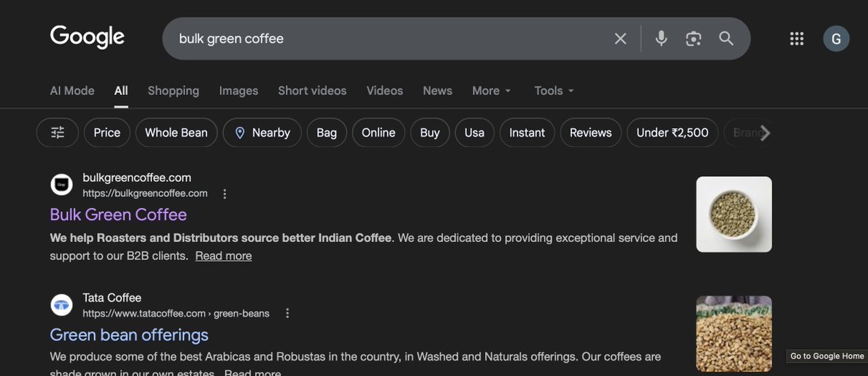
Task: Open Tata Coffee beans thumbnail
Action: 733,334
